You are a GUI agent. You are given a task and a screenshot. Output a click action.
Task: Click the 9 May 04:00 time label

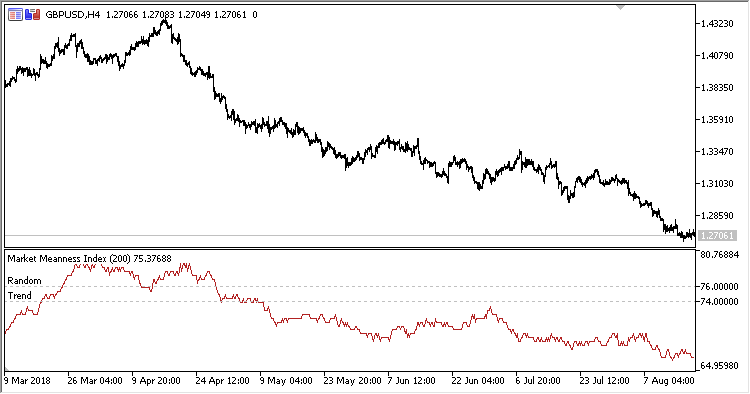click(x=286, y=381)
